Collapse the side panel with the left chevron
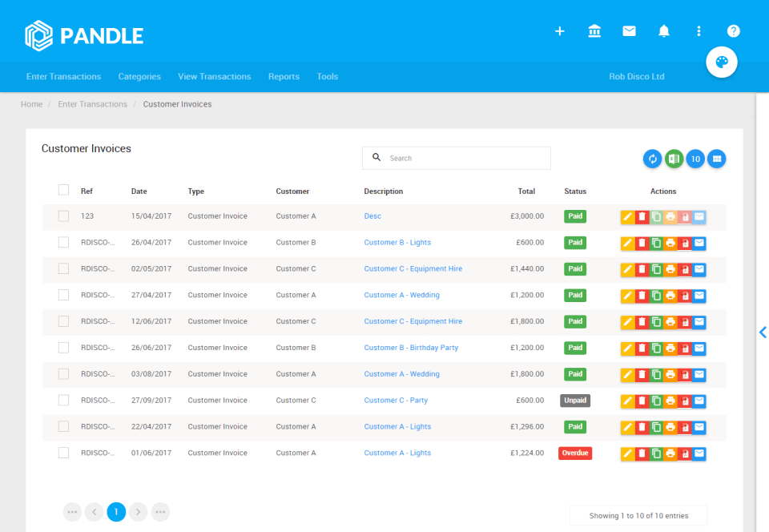Viewport: 769px width, 532px height. point(762,332)
